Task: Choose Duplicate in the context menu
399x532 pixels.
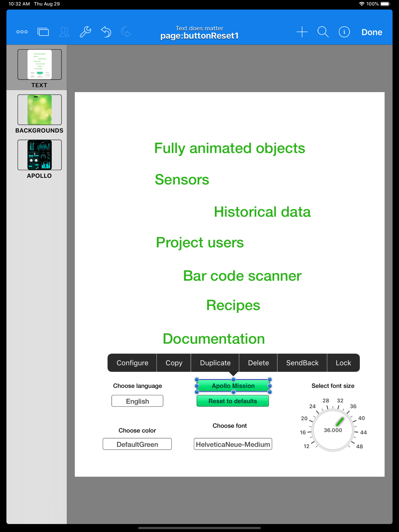Action: pyautogui.click(x=215, y=363)
